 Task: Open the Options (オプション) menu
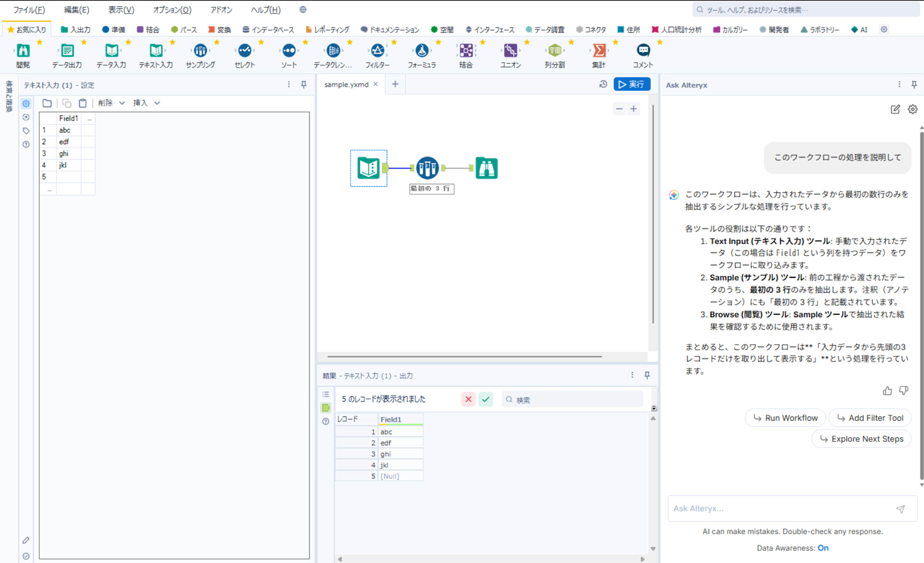[172, 10]
